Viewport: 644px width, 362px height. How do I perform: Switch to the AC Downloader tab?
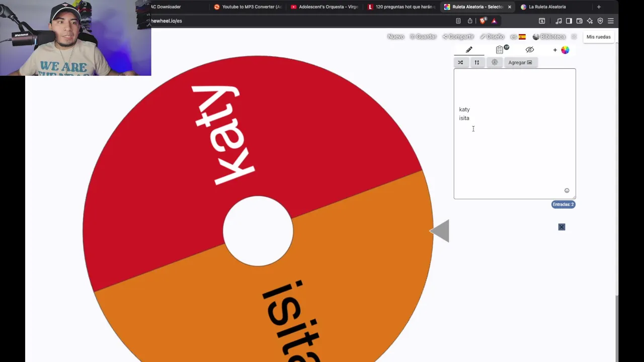(167, 7)
